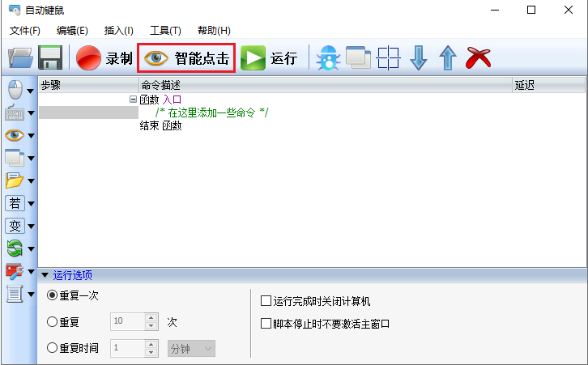
Task: Click the window picker toolbar icon
Action: [358, 57]
